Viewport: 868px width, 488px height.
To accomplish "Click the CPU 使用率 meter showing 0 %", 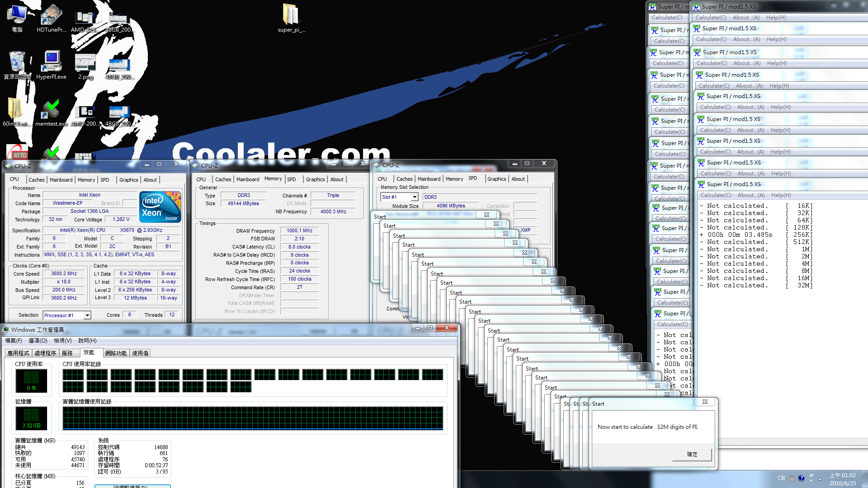I will click(31, 380).
